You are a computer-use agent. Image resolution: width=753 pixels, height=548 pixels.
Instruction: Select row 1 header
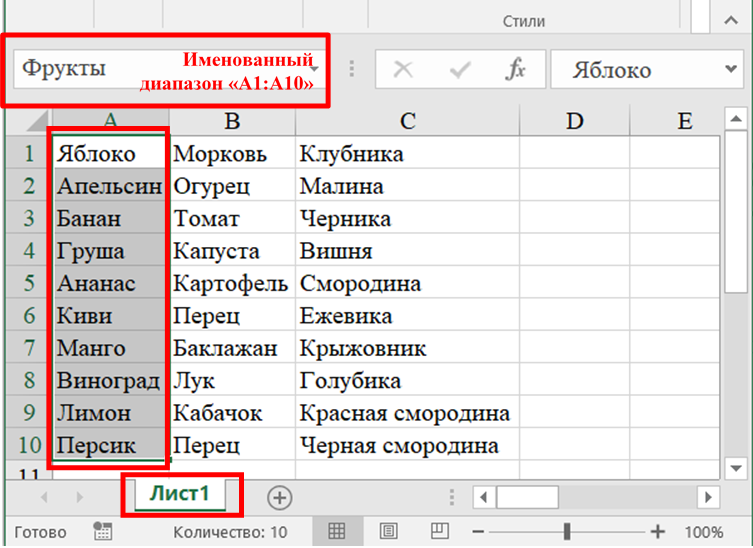coord(29,153)
